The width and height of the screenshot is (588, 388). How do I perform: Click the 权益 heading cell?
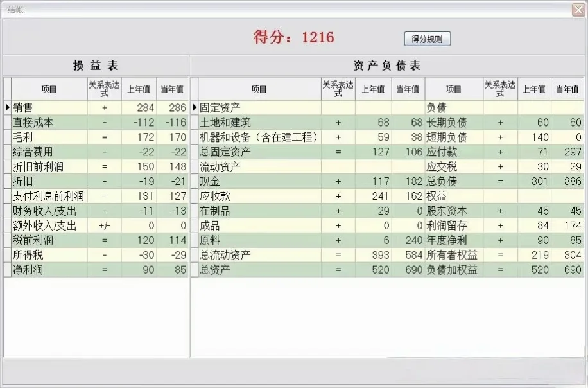coord(454,196)
